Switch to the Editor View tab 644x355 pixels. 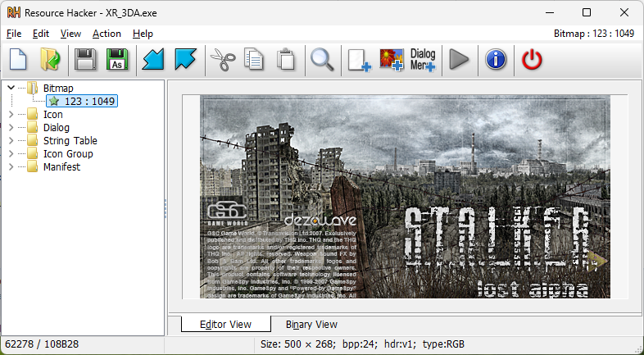(x=225, y=324)
